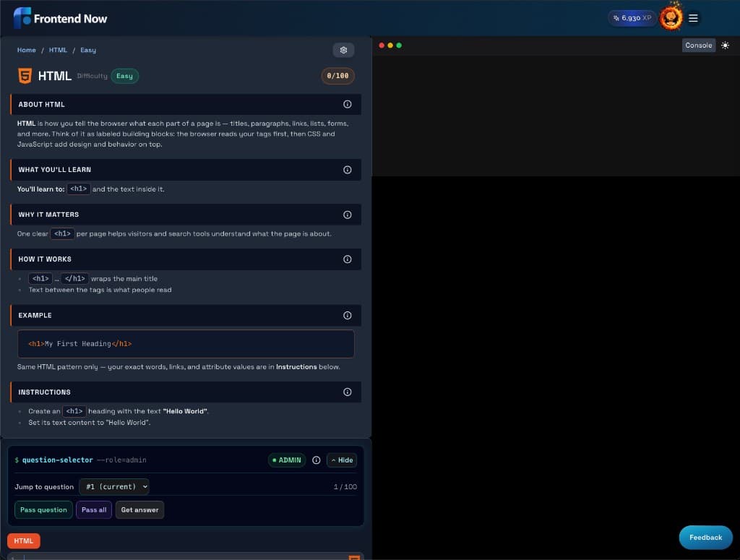Open info icon for About HTML

tap(348, 104)
